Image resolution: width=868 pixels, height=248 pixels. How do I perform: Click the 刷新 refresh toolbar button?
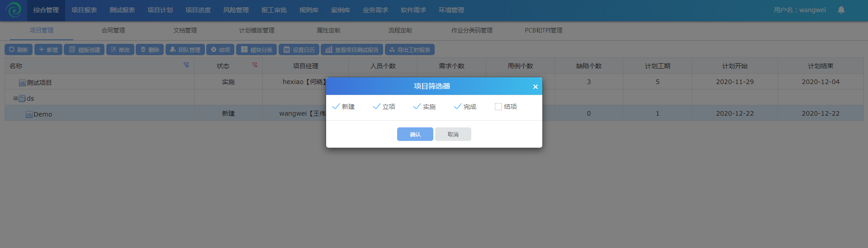(19, 50)
